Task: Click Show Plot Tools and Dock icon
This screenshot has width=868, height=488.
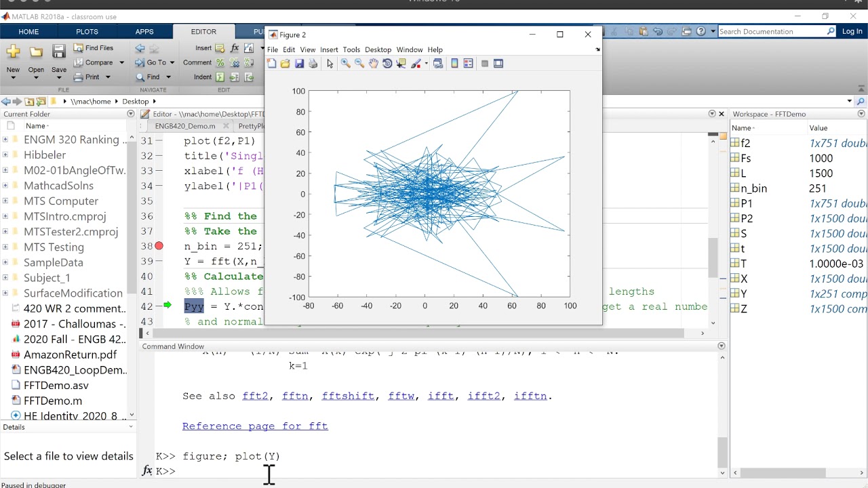Action: pyautogui.click(x=498, y=64)
